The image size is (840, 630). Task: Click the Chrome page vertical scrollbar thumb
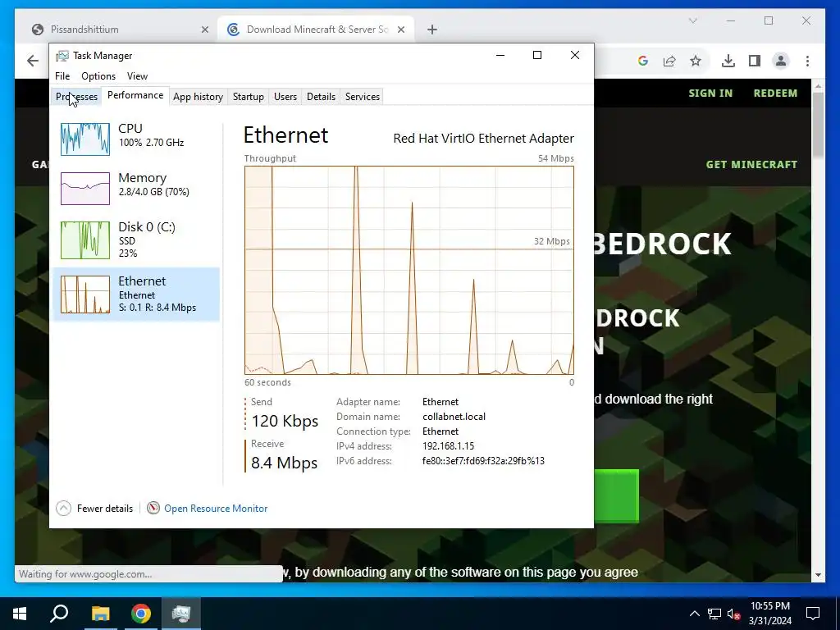(818, 125)
